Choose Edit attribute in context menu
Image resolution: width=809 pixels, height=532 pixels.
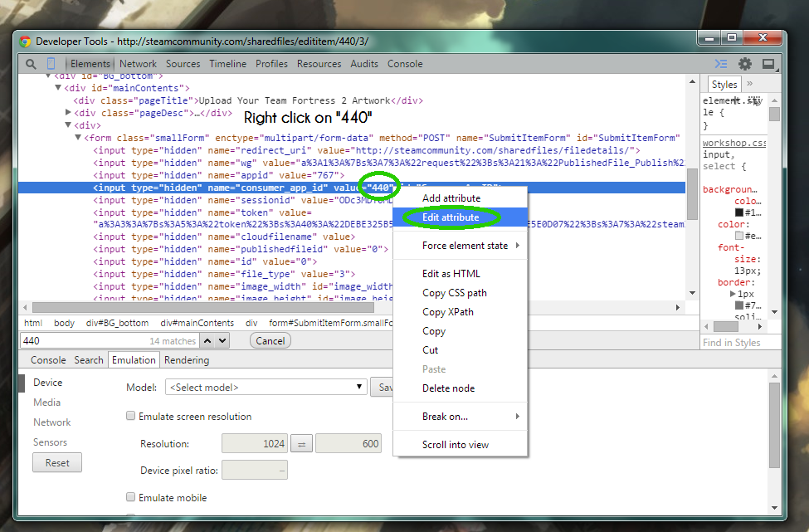point(461,217)
